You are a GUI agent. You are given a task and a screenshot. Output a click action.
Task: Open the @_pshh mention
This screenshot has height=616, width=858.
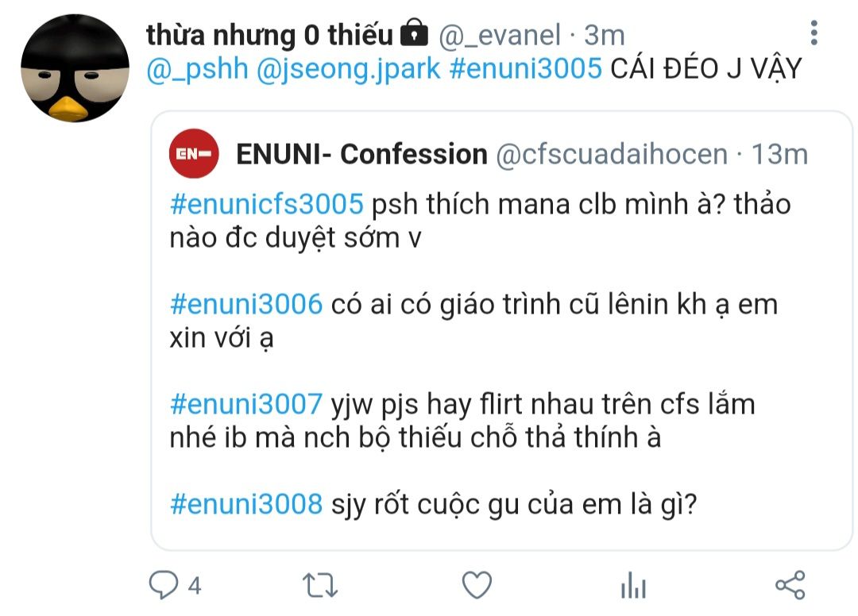point(198,69)
